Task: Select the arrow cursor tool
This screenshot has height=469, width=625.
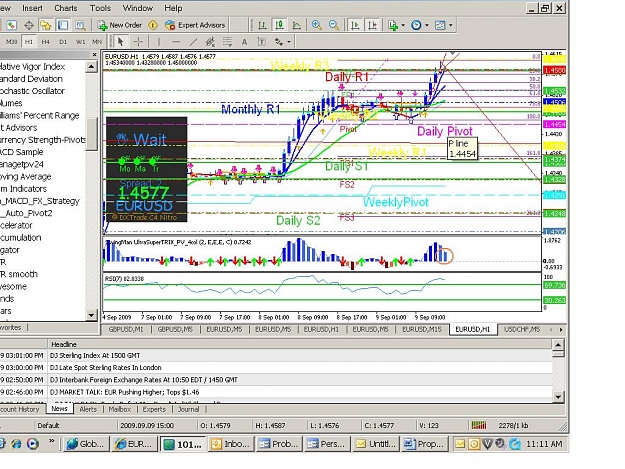Action: (121, 41)
